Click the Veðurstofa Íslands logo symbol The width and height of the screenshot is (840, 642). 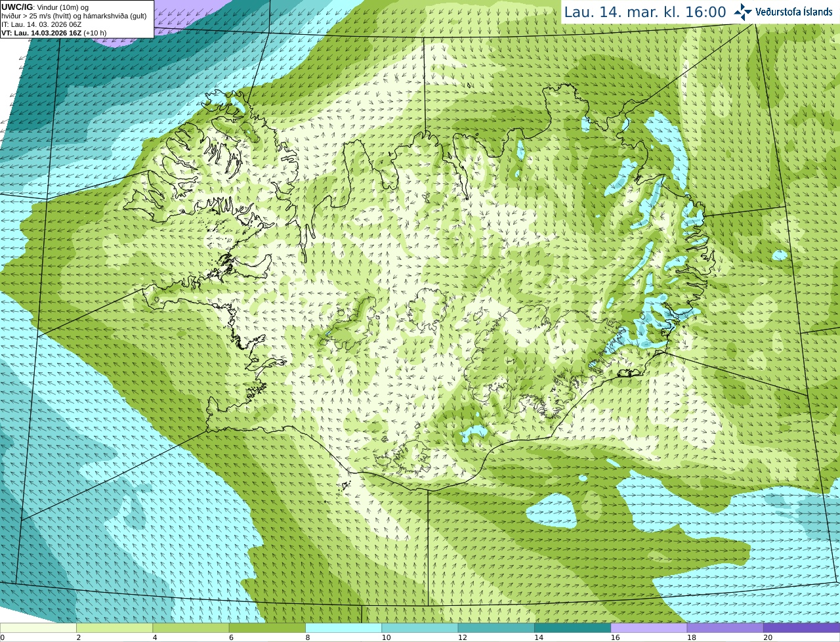(x=743, y=12)
